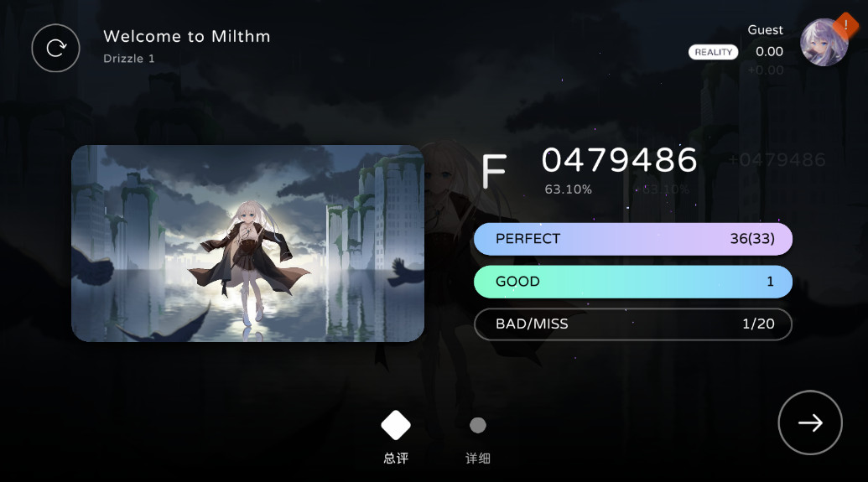Select the white diamond 总评 indicator
868x482 pixels.
tap(396, 425)
